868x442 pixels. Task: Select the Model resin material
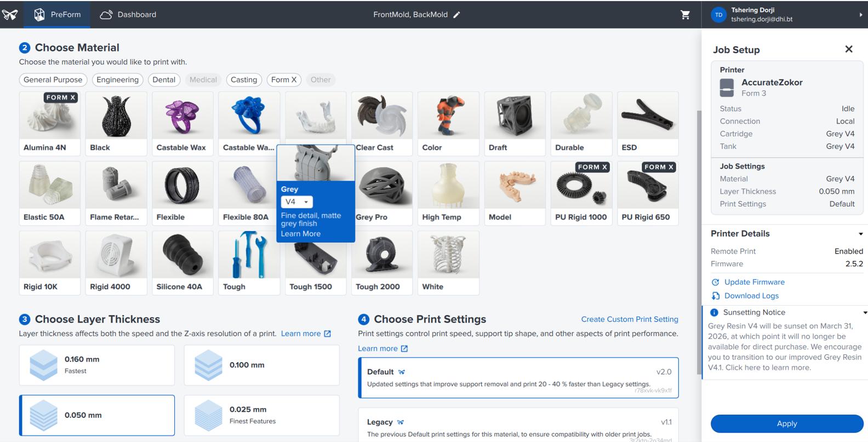[515, 193]
